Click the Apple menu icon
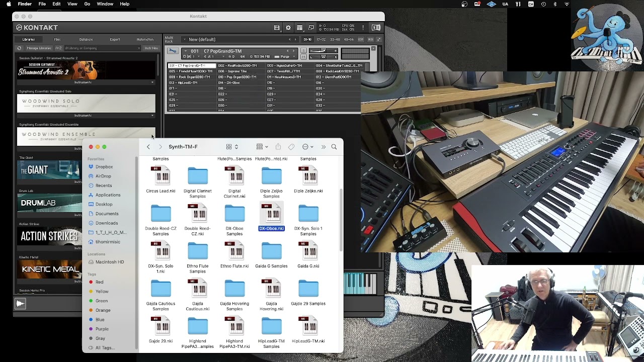The image size is (644, 362). (x=9, y=4)
